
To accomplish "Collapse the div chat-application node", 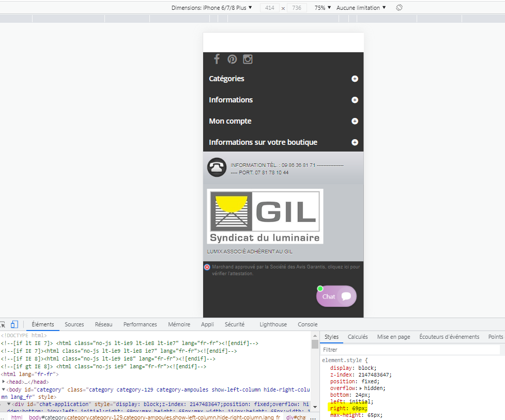I will [9, 404].
